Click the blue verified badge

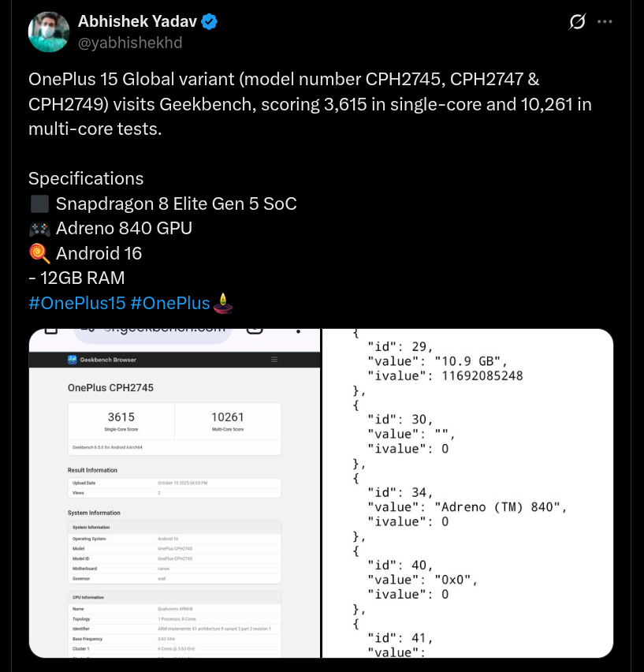[209, 22]
